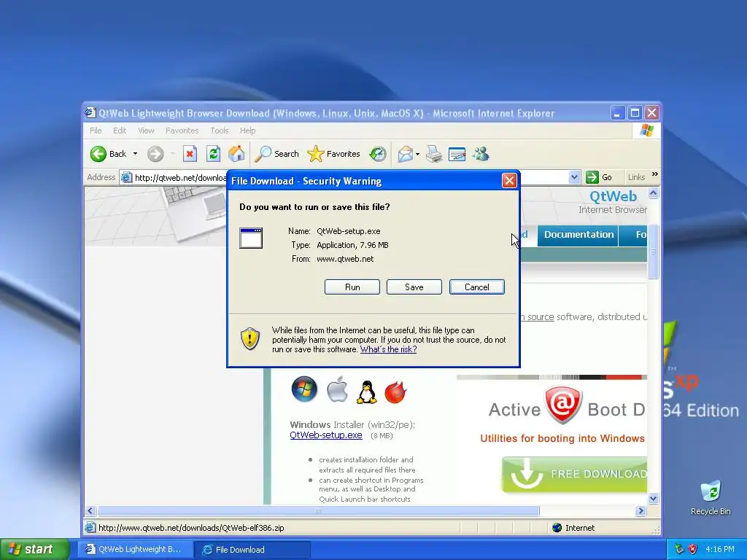Click the scroll right arrow at bottom

(640, 511)
